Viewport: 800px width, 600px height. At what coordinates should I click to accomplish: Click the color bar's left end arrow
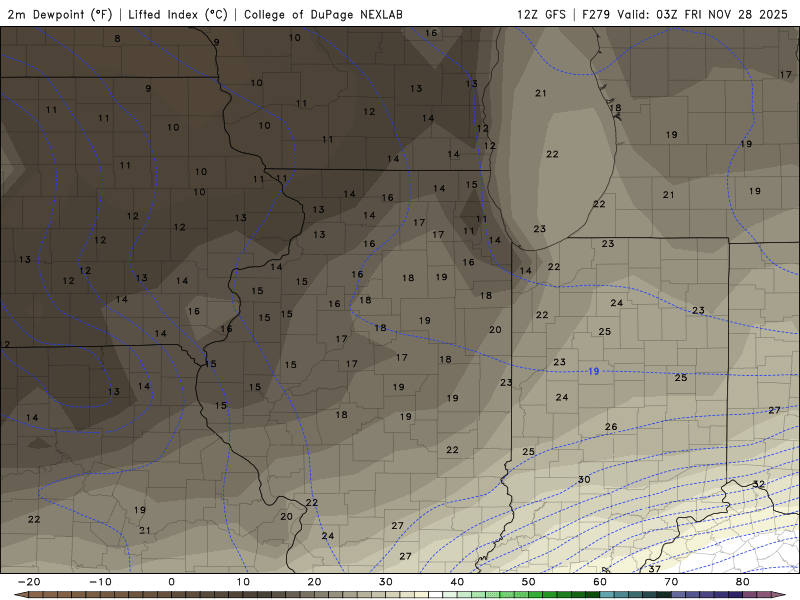[21, 594]
